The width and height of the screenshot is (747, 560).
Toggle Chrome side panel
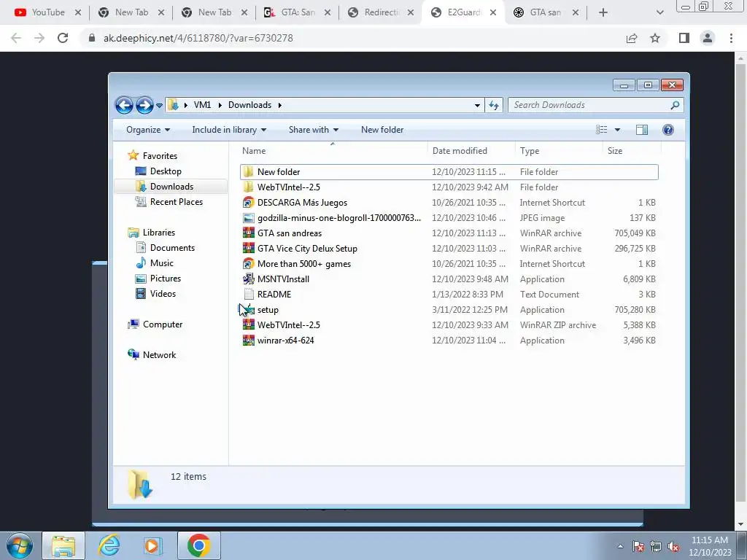click(x=684, y=38)
